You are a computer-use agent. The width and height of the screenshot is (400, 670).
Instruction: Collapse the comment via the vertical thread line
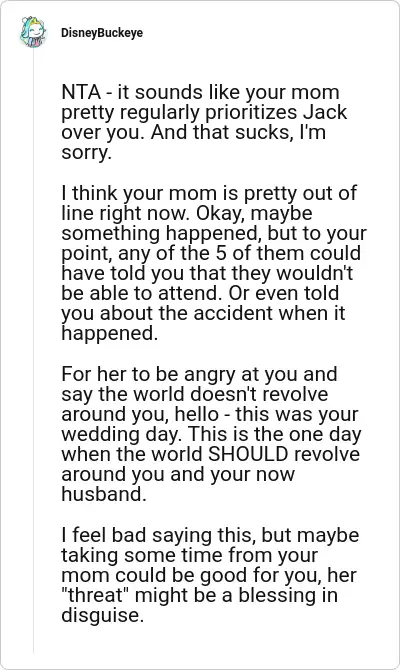click(x=33, y=350)
